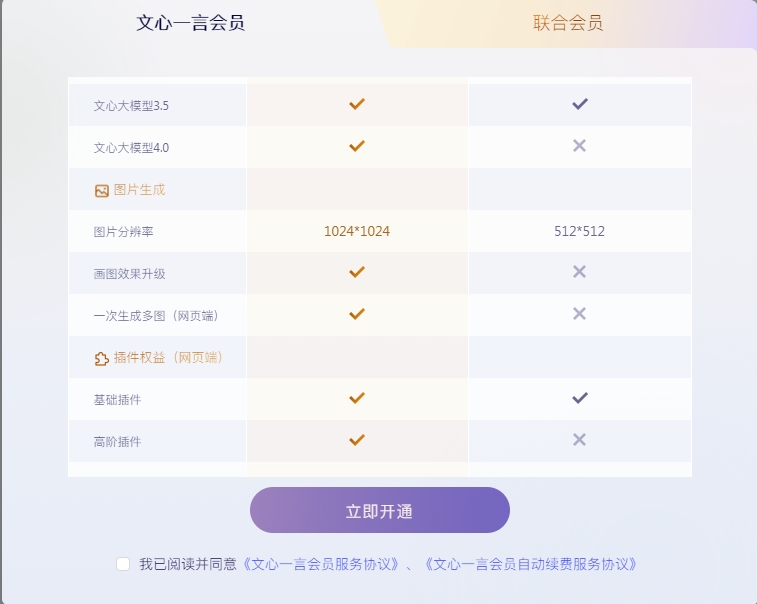Click gray cross in 高阶插件 row
Viewport: 757px width, 604px height.
tap(579, 439)
